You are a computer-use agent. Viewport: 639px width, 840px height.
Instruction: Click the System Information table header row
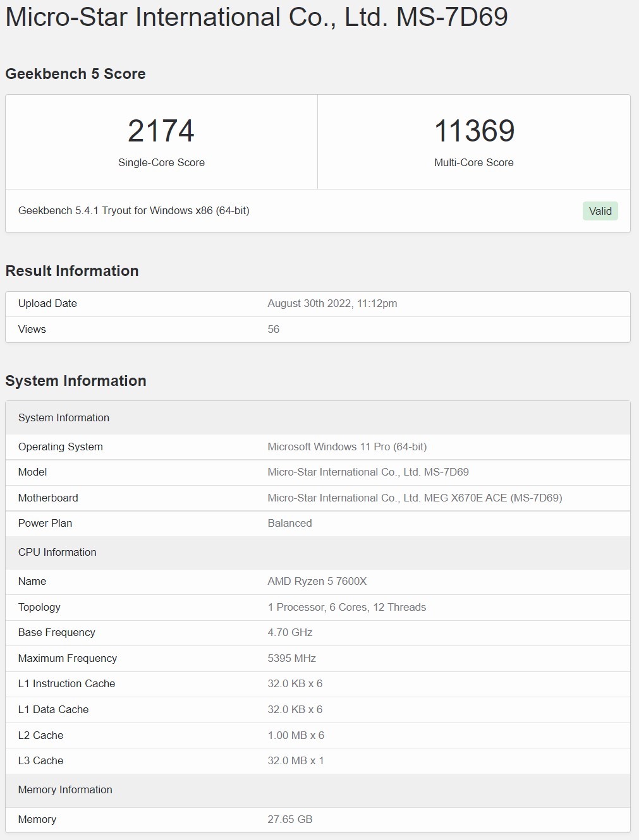coord(318,417)
